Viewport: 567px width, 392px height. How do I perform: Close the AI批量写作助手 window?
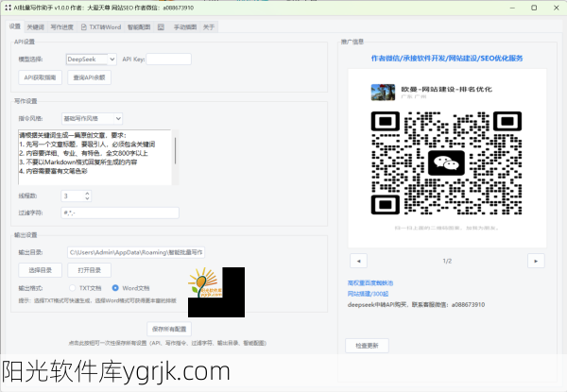pos(557,8)
